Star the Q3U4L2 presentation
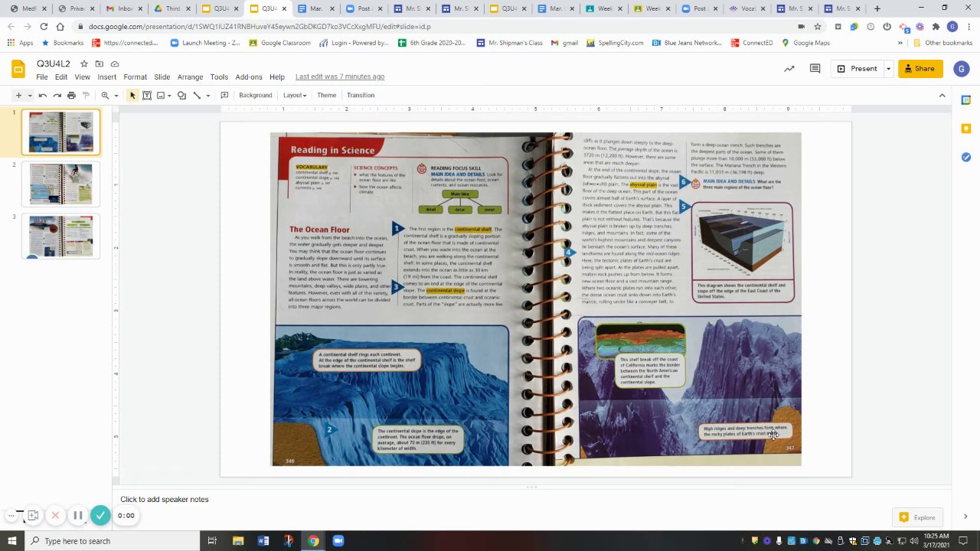This screenshot has height=551, width=980. 84,64
